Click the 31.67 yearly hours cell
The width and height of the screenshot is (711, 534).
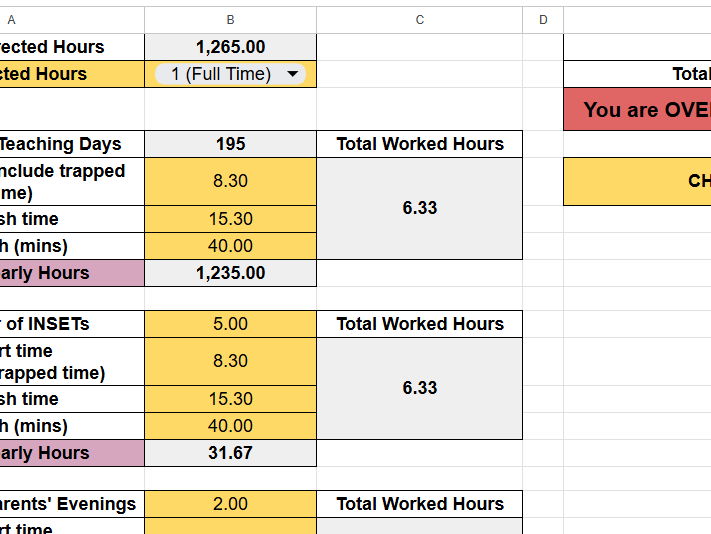pyautogui.click(x=230, y=453)
